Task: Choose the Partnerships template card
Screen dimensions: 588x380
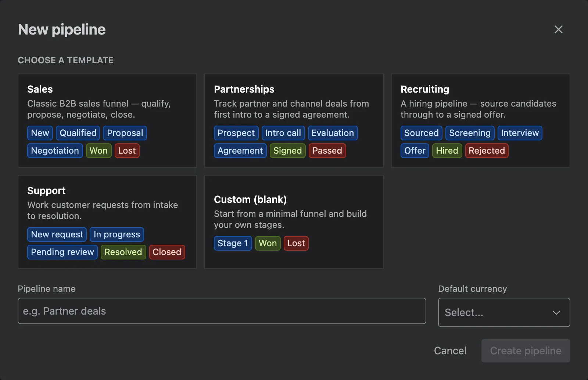Action: click(294, 121)
